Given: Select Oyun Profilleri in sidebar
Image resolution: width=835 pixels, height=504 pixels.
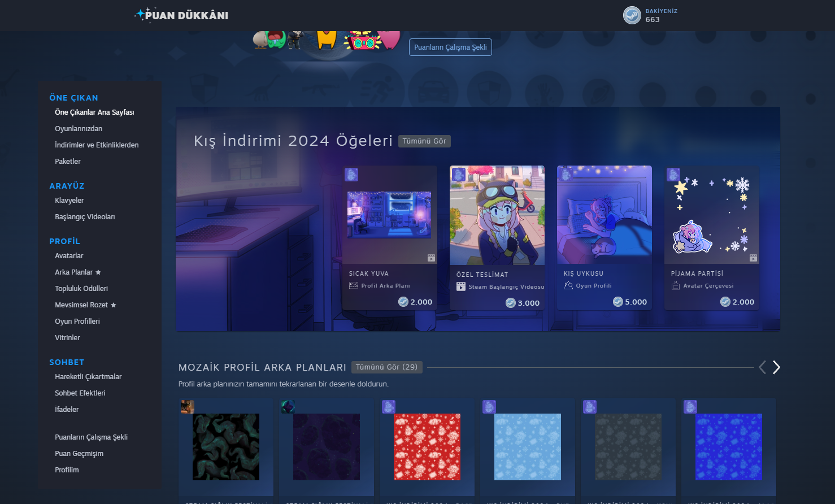Looking at the screenshot, I should pos(77,321).
